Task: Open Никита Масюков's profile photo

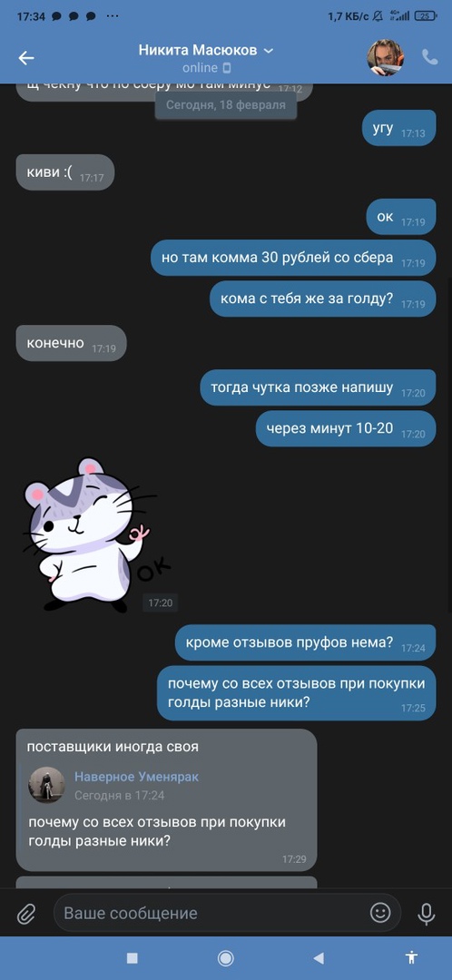Action: pyautogui.click(x=385, y=57)
